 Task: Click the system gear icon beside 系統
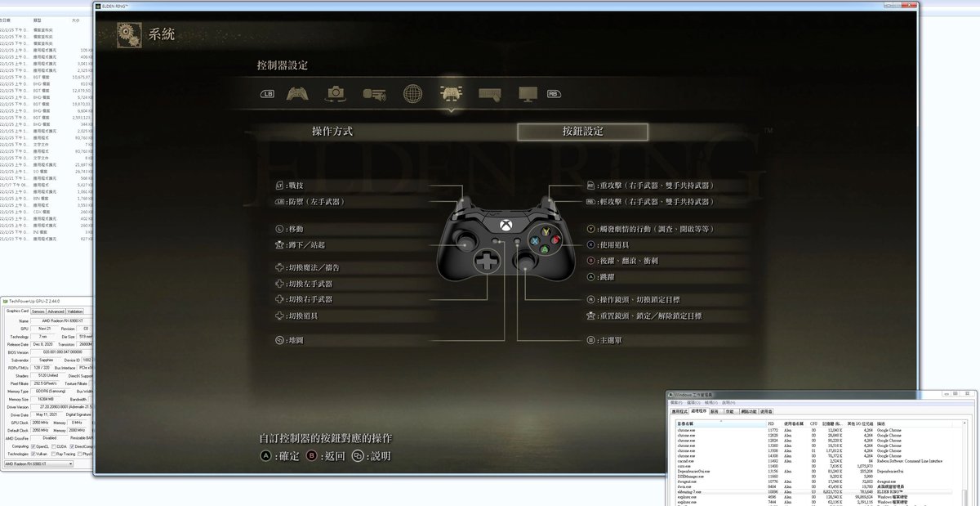128,34
